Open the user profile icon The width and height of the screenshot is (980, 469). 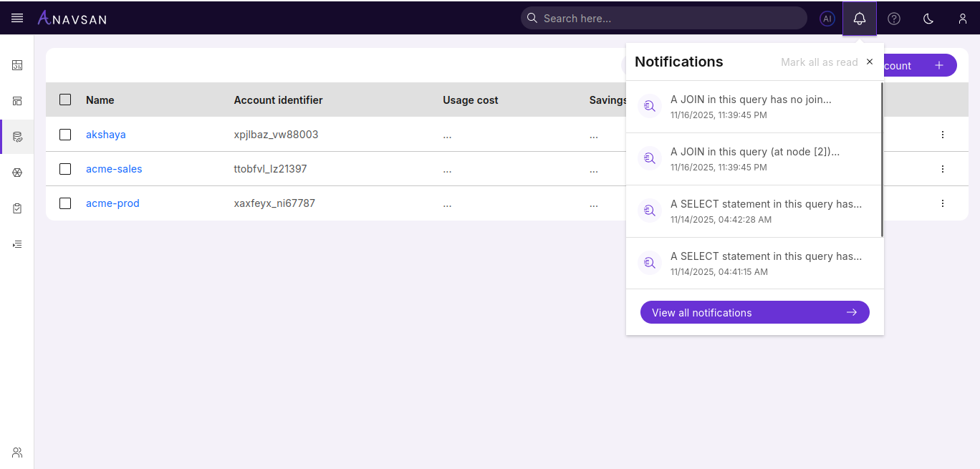coord(963,19)
